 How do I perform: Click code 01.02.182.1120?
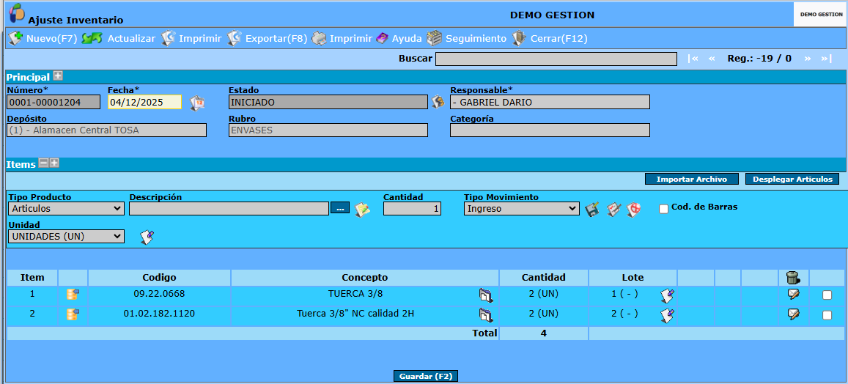coord(159,313)
